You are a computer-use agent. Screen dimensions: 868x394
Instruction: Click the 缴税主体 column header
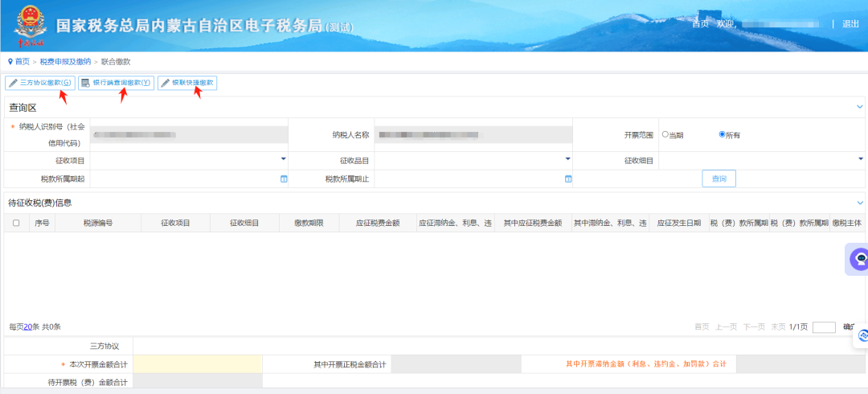pyautogui.click(x=847, y=224)
